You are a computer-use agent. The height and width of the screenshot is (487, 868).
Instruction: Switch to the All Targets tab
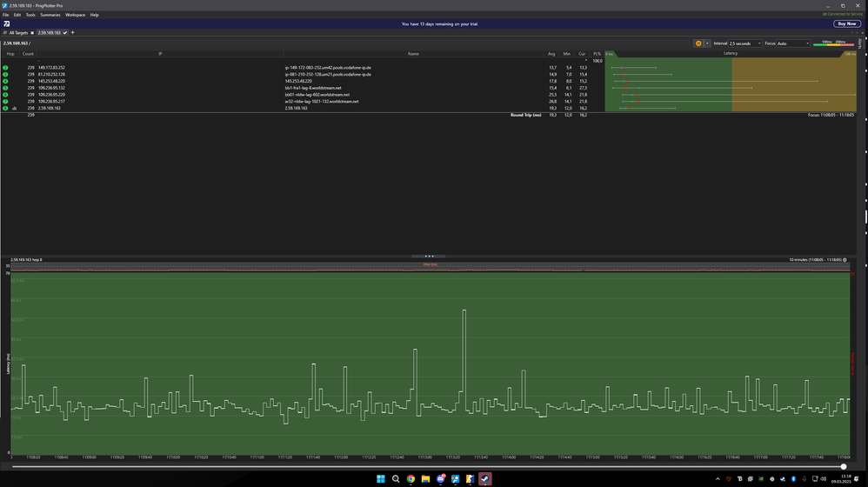click(18, 32)
